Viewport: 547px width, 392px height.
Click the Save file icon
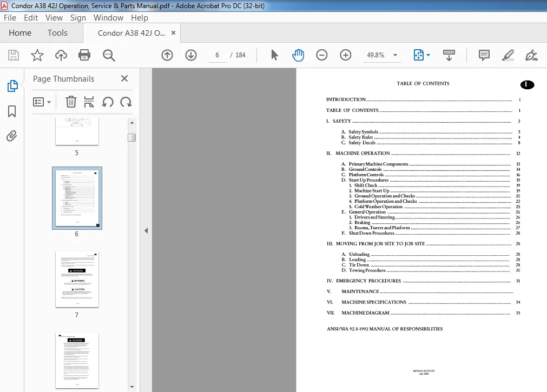pyautogui.click(x=14, y=55)
